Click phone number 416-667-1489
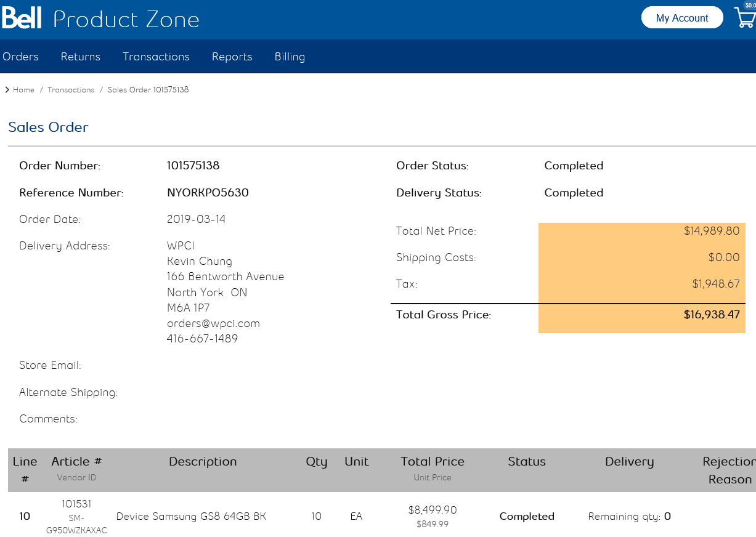 202,339
